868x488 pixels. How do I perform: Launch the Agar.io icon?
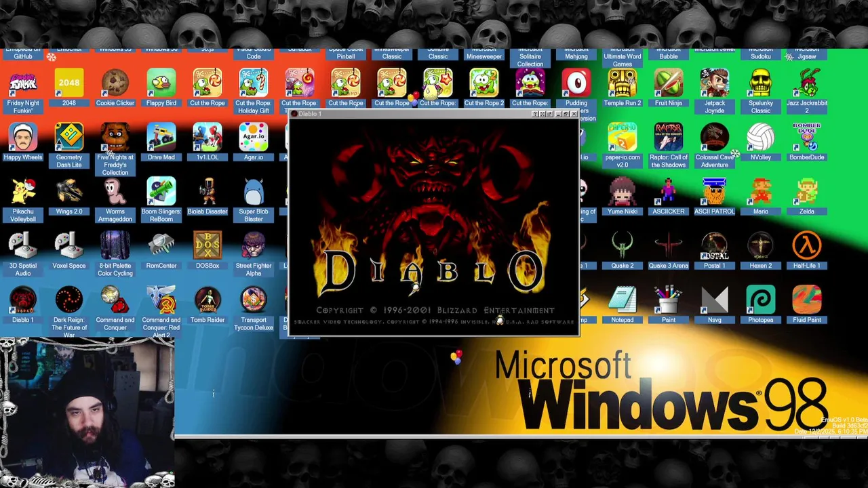(254, 138)
